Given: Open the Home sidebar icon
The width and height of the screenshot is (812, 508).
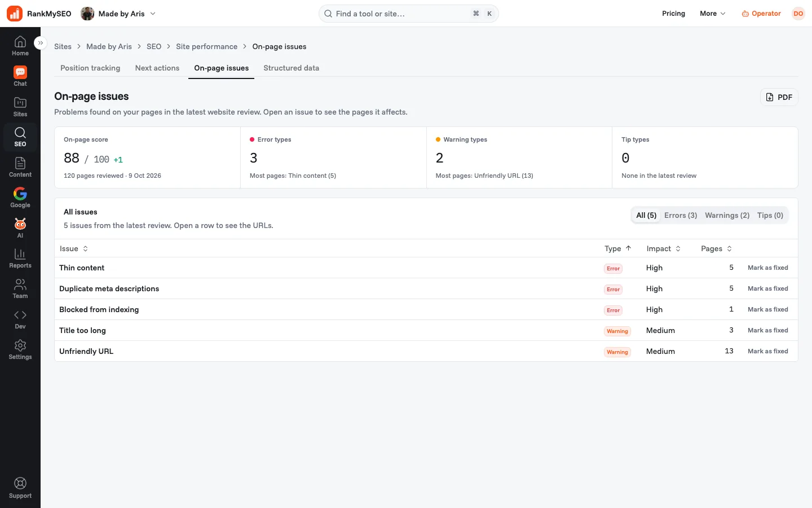Looking at the screenshot, I should coord(20,46).
